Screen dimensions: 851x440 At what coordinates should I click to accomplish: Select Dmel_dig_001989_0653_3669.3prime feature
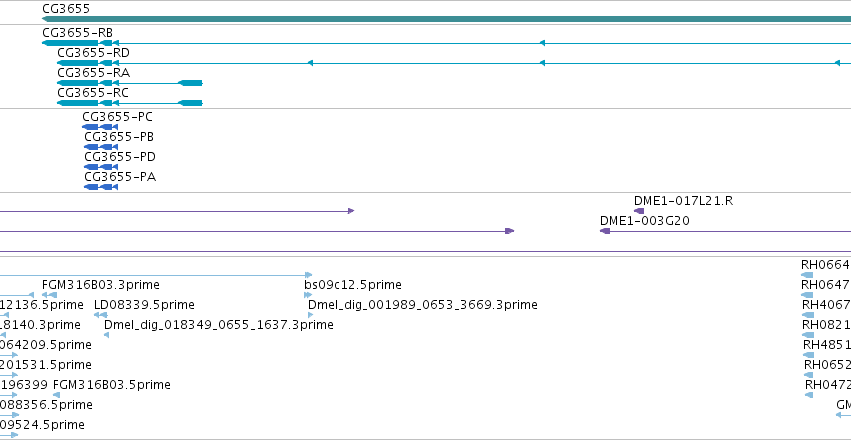click(x=310, y=315)
